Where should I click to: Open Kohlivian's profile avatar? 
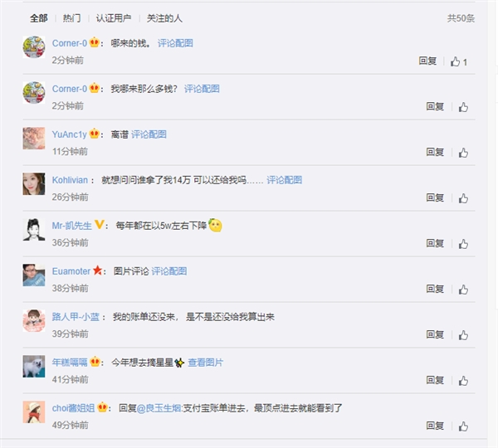click(x=34, y=184)
